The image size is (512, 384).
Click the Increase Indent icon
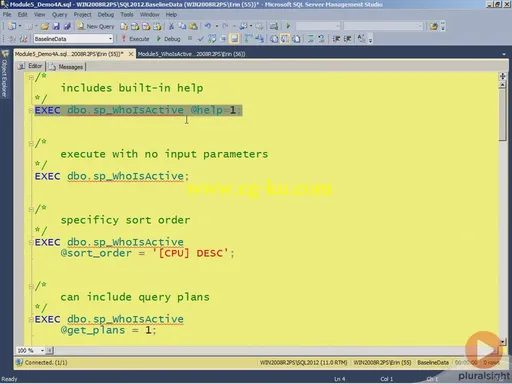tap(347, 39)
